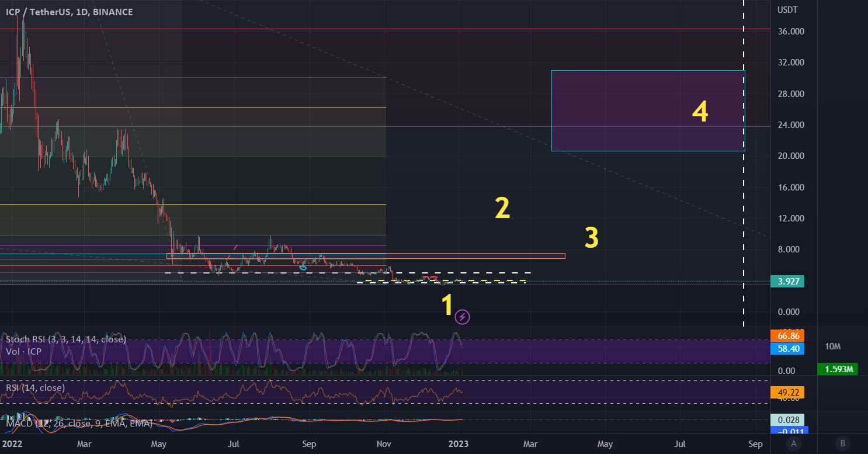Click the Mar label right after 2023
The image size is (868, 454).
530,443
